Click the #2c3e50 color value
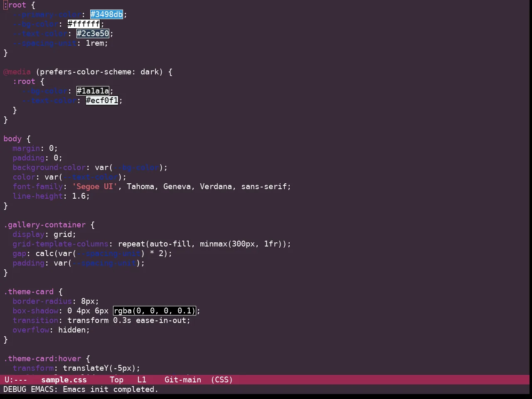 pos(93,34)
